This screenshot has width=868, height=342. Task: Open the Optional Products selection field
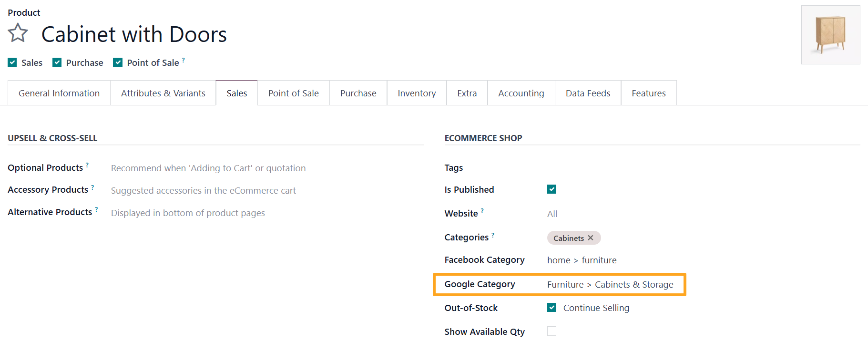click(267, 168)
